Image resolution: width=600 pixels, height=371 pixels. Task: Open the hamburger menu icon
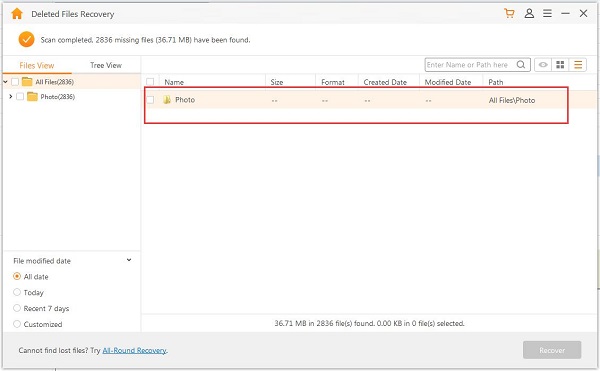547,13
